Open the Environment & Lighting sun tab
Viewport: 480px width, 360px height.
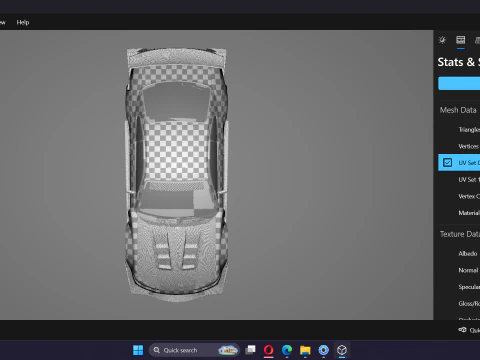[442, 40]
